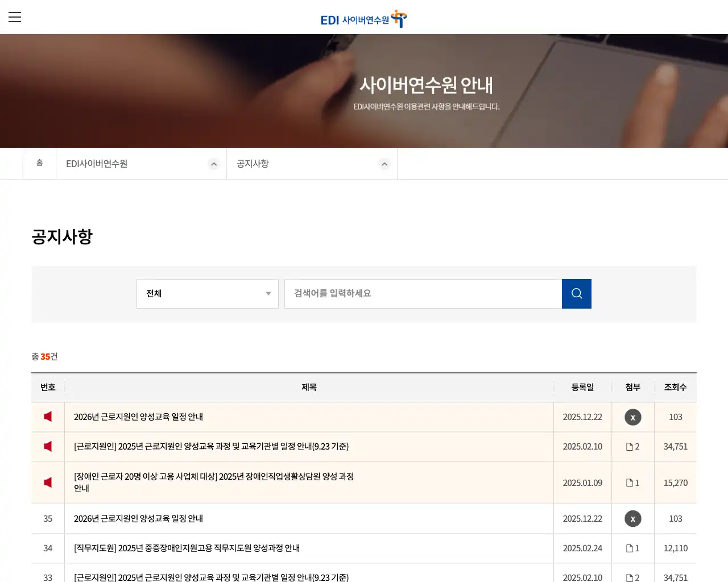This screenshot has height=582, width=728.
Task: Click the 제목 column header
Action: (309, 387)
